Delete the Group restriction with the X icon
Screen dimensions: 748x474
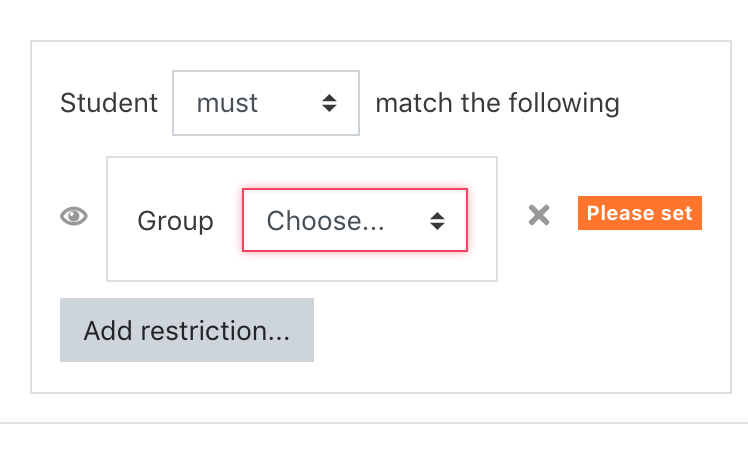click(x=539, y=215)
